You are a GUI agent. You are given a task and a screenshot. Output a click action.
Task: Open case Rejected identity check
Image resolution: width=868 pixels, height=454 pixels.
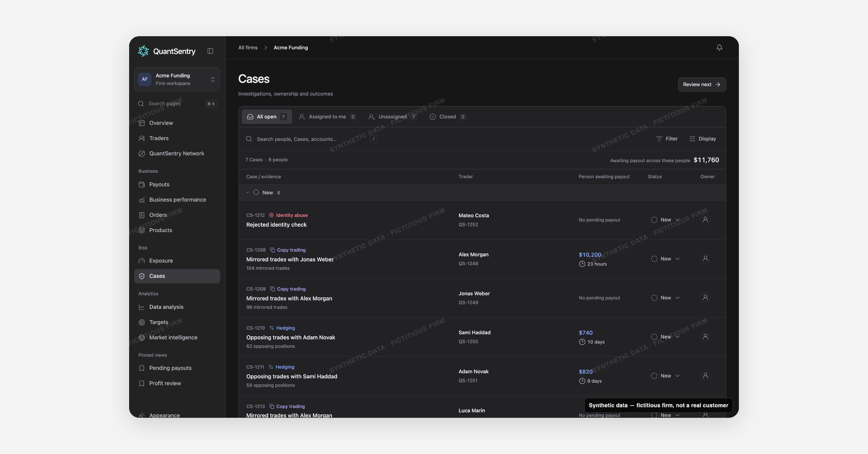click(276, 225)
